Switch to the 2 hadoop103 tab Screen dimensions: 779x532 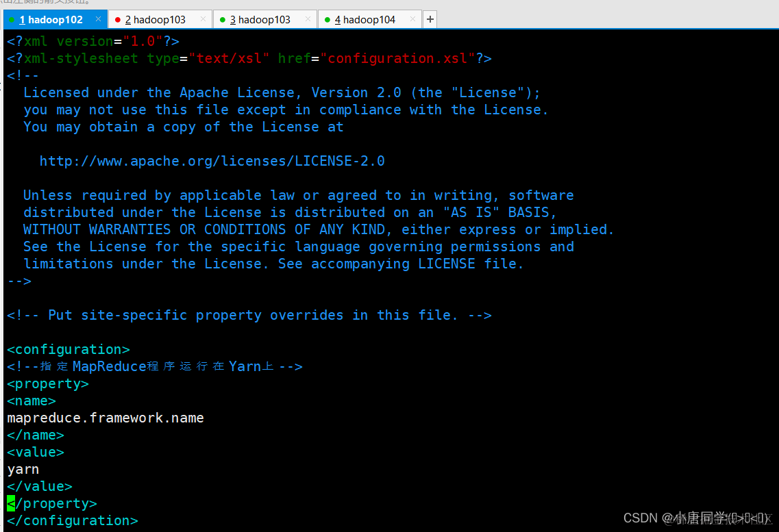click(160, 19)
